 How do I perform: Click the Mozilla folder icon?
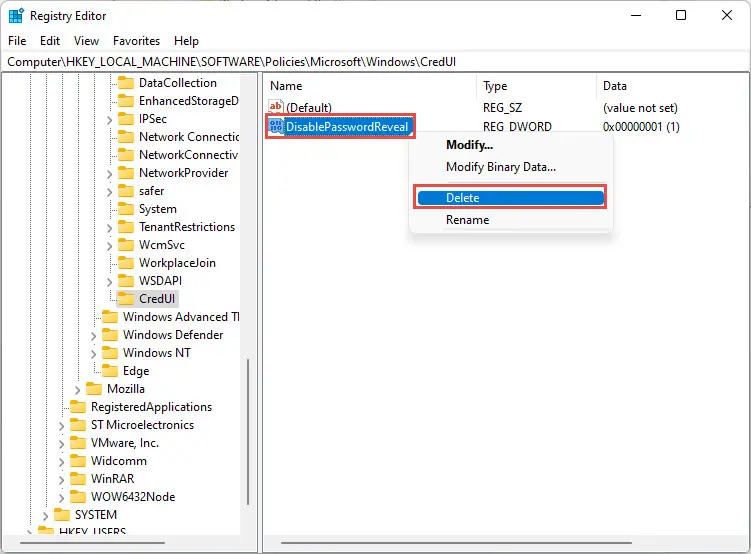(x=94, y=389)
